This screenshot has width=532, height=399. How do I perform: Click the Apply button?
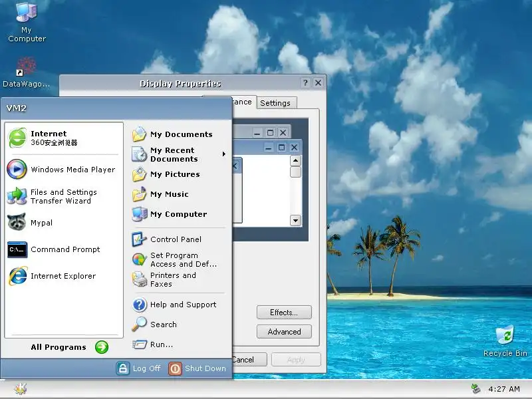(296, 360)
